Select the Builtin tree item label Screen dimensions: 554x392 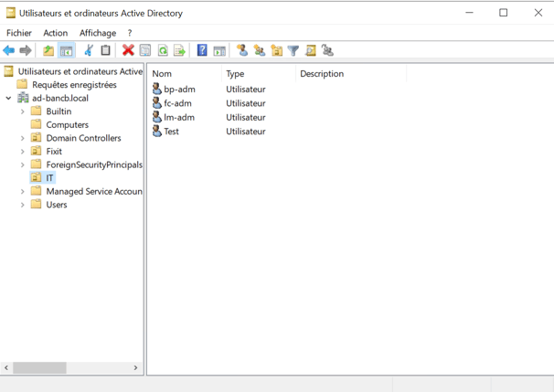click(59, 111)
